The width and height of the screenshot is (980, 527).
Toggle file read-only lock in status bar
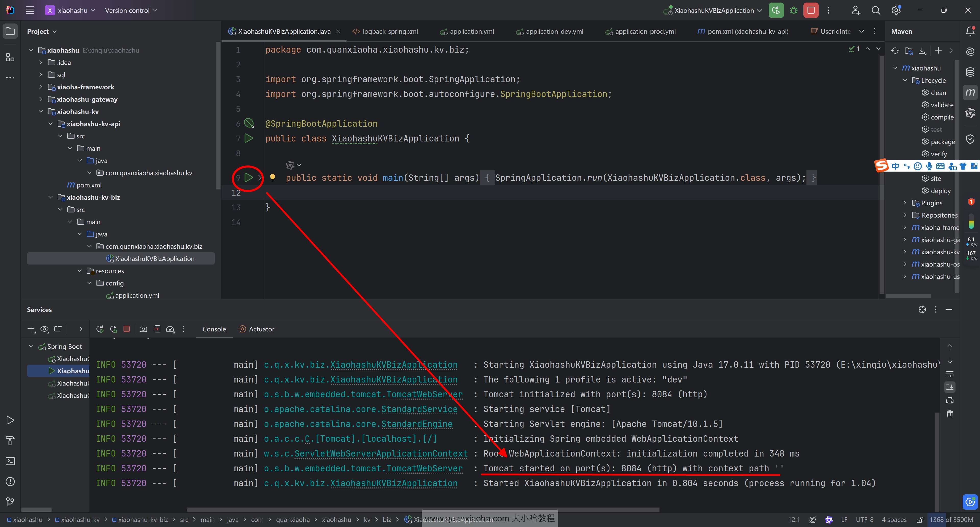click(920, 520)
